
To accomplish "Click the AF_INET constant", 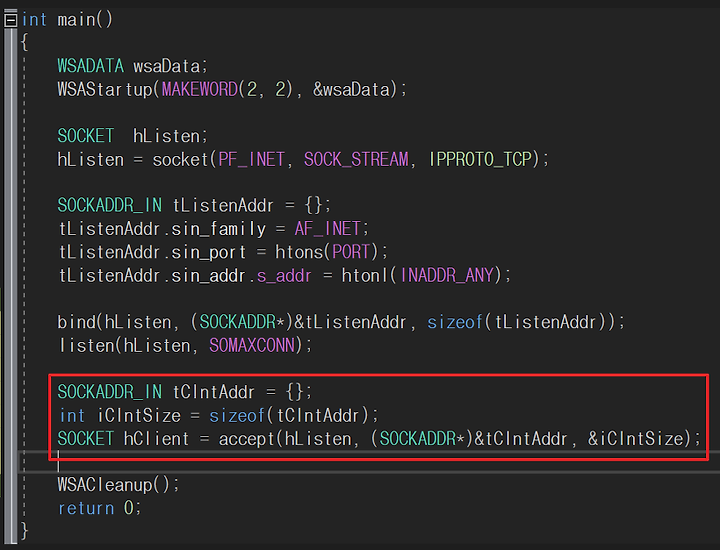I will tap(327, 229).
